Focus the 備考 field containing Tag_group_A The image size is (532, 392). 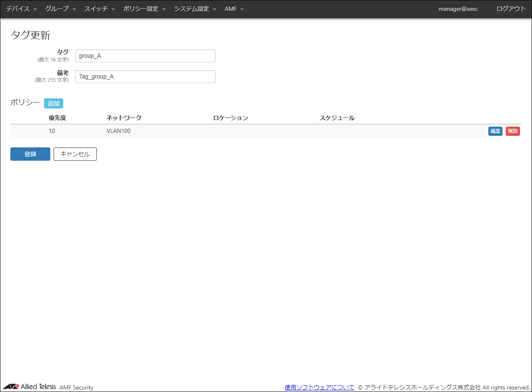tap(145, 77)
